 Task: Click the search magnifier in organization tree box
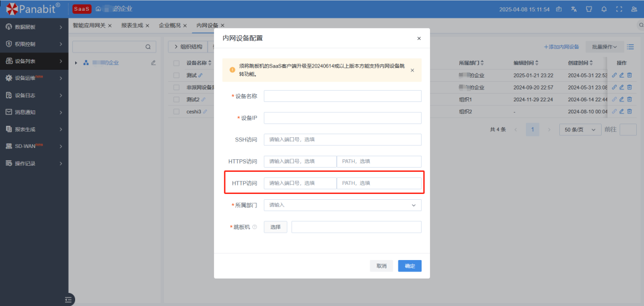point(148,47)
